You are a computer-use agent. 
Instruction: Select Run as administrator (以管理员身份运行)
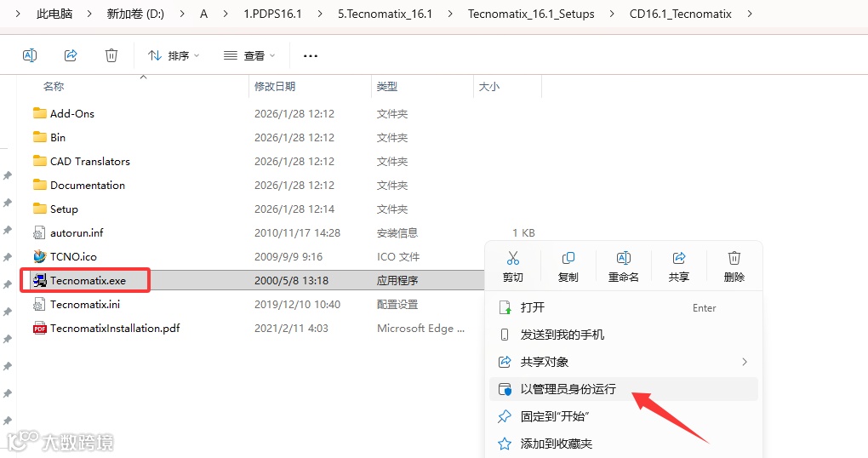click(623, 389)
